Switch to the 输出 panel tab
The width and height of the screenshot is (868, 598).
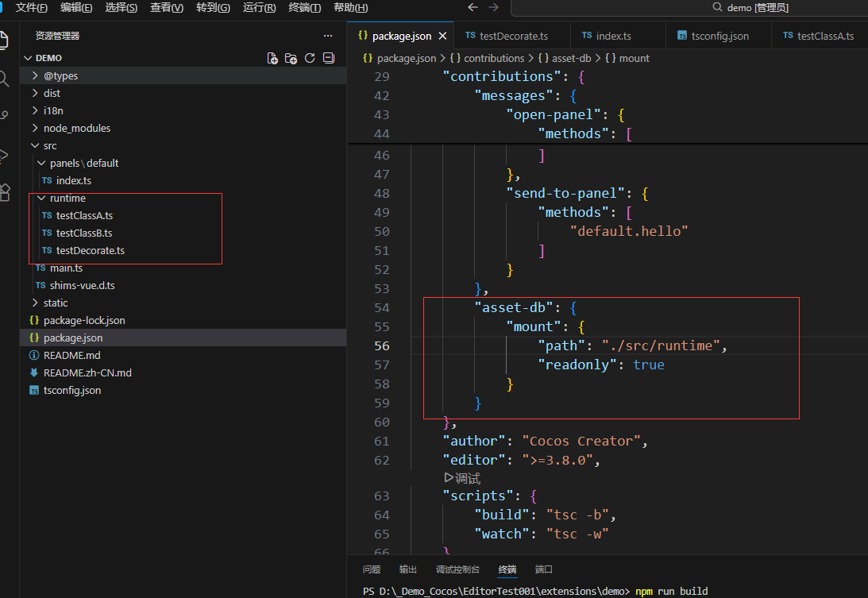407,569
